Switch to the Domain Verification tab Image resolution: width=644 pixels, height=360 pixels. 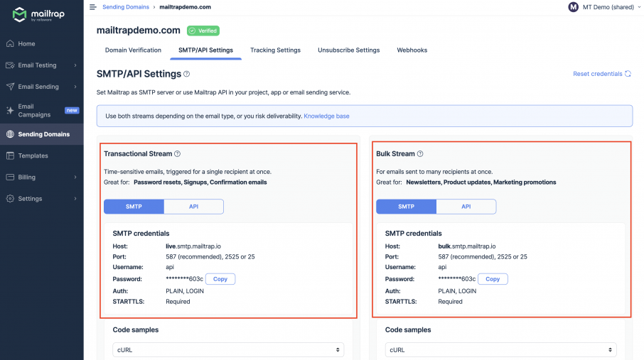(x=133, y=50)
